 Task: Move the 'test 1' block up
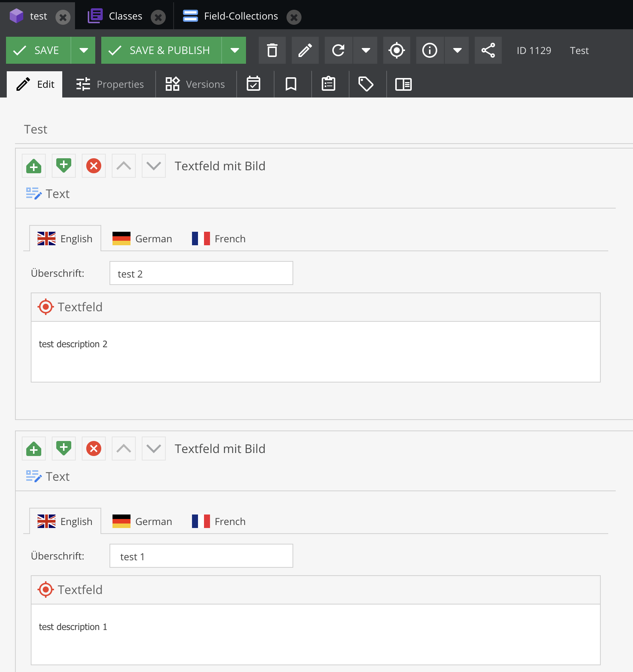124,448
